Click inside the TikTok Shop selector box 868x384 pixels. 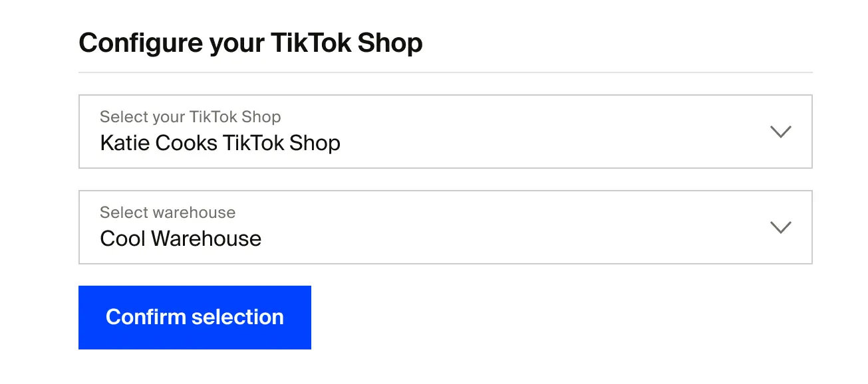click(446, 131)
